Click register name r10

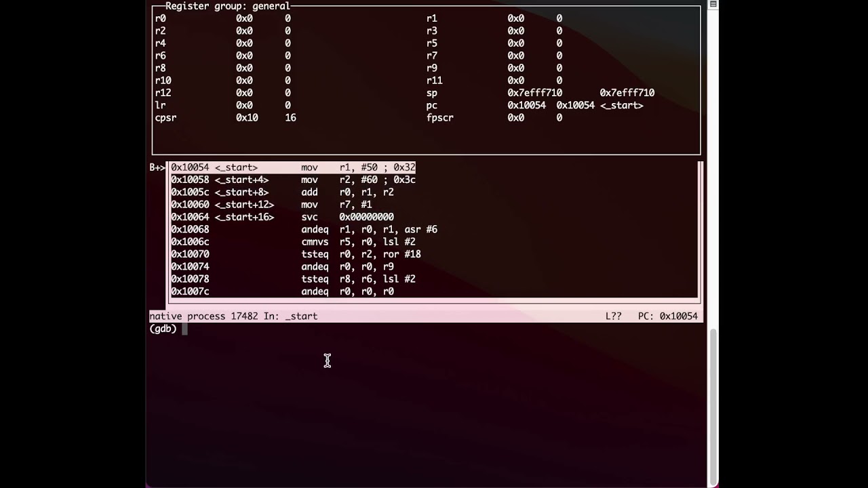point(163,81)
